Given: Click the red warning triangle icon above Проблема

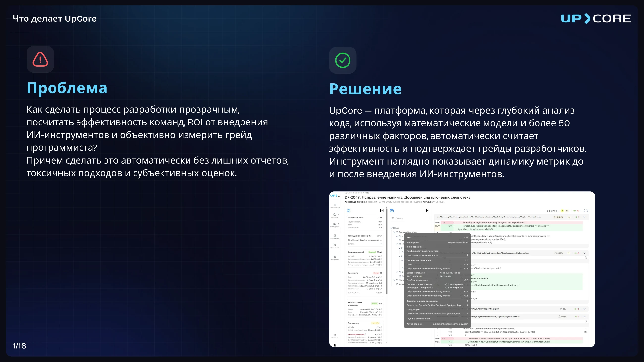Looking at the screenshot, I should pyautogui.click(x=40, y=59).
